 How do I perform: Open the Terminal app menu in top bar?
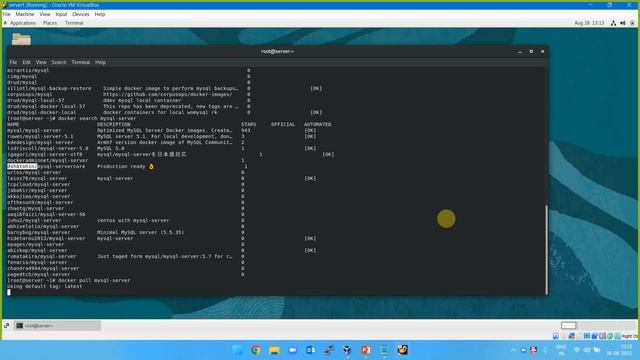[x=74, y=23]
